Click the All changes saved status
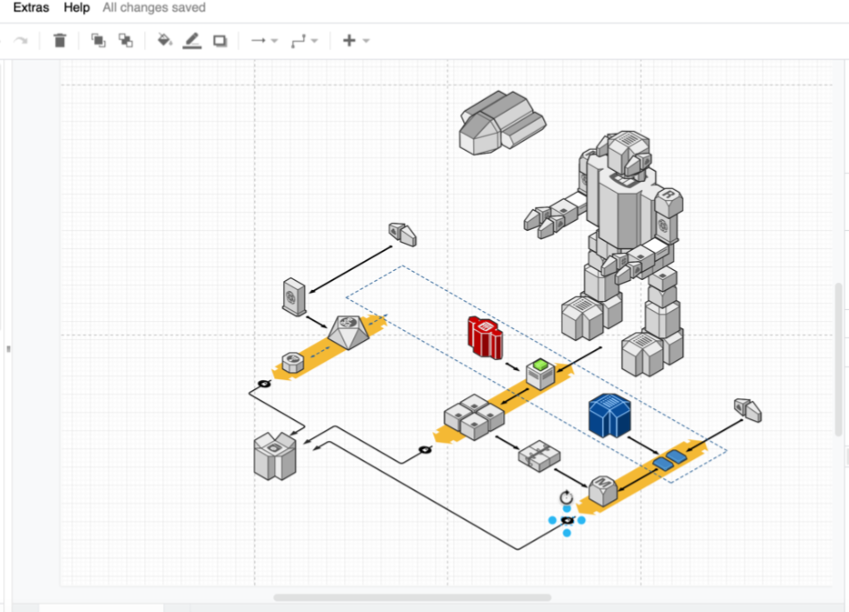The height and width of the screenshot is (612, 849). click(154, 8)
